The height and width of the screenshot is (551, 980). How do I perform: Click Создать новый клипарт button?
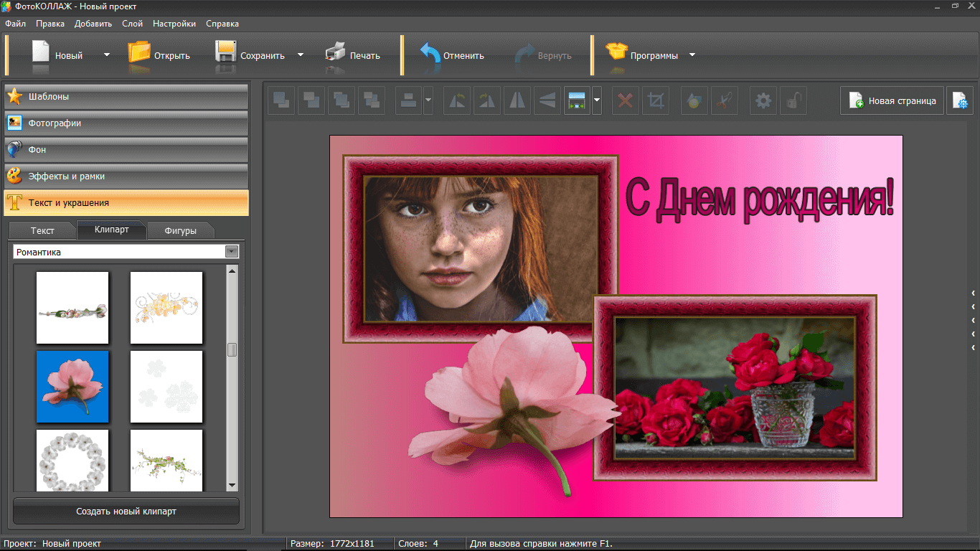tap(126, 512)
